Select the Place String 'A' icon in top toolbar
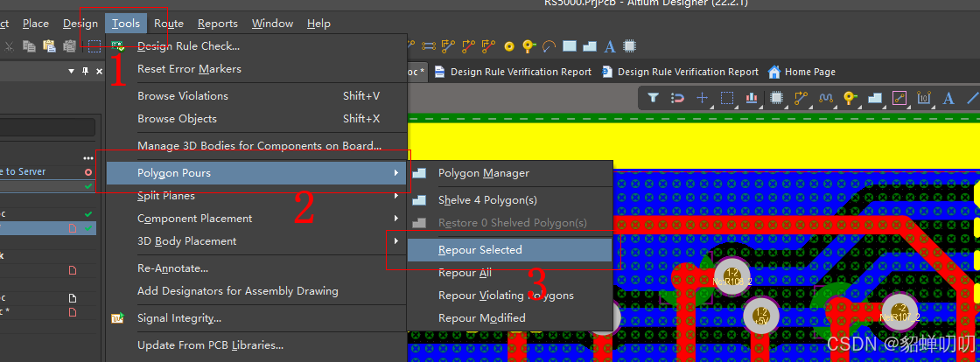Screen dimensions: 980x362 [x=610, y=45]
